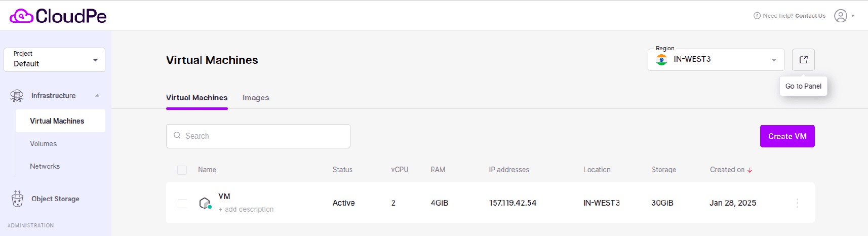Click the add description link
Screen dimensions: 868x236
pyautogui.click(x=246, y=210)
